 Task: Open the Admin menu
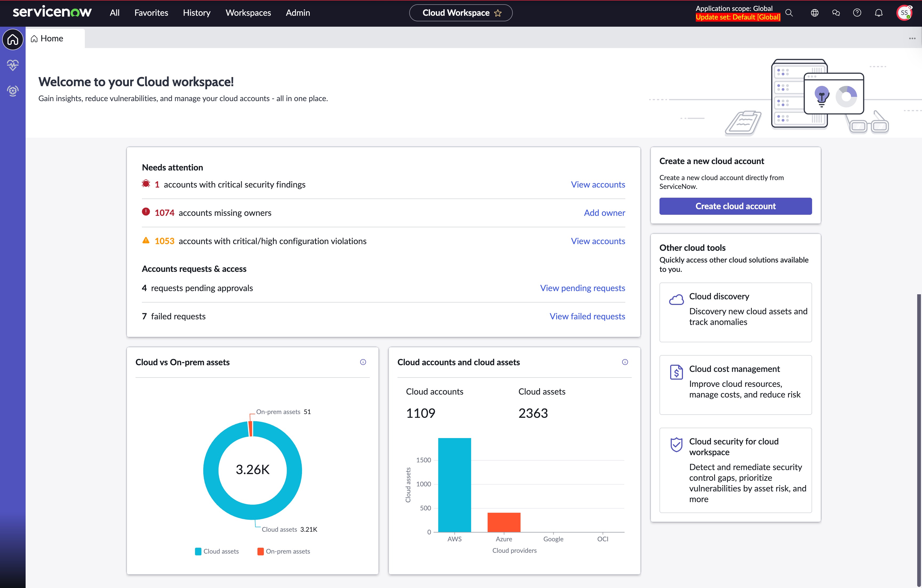(297, 13)
